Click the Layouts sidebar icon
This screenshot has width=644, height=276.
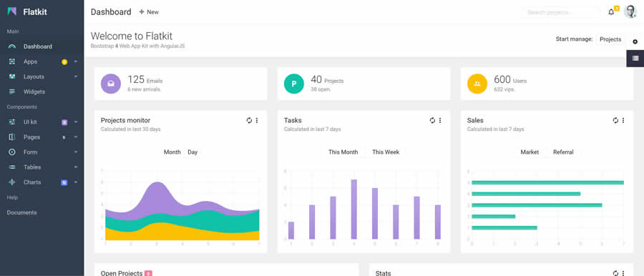pyautogui.click(x=12, y=77)
